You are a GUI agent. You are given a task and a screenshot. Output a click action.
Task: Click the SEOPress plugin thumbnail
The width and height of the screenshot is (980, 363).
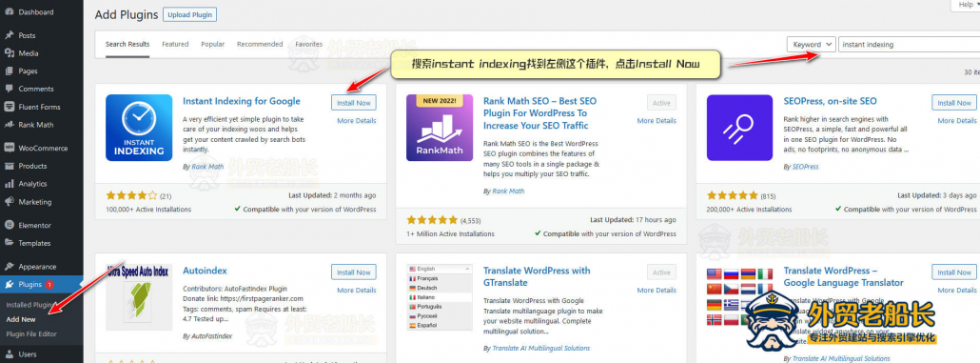pos(740,128)
